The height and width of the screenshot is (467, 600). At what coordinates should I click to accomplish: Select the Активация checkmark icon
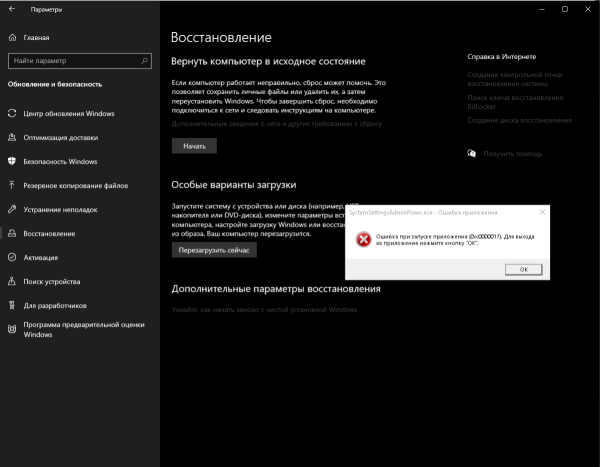(12, 257)
